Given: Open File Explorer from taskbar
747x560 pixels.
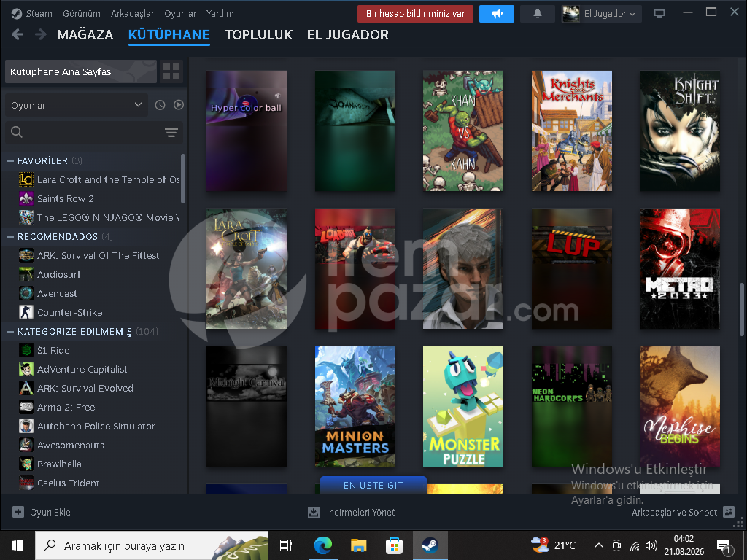Looking at the screenshot, I should point(358,545).
